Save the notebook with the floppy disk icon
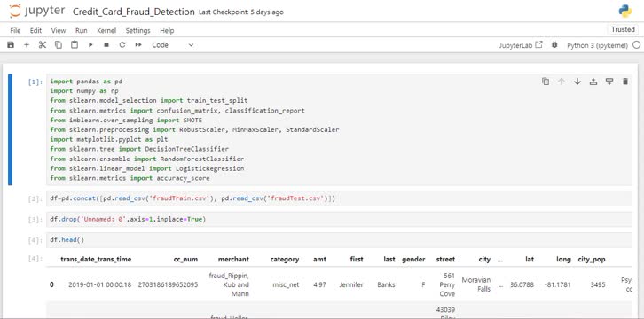The height and width of the screenshot is (319, 644). click(x=11, y=45)
